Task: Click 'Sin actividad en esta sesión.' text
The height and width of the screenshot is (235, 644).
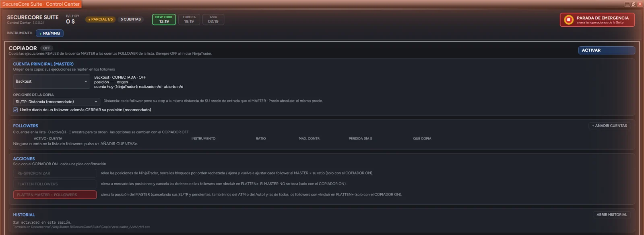Action: coord(42,222)
